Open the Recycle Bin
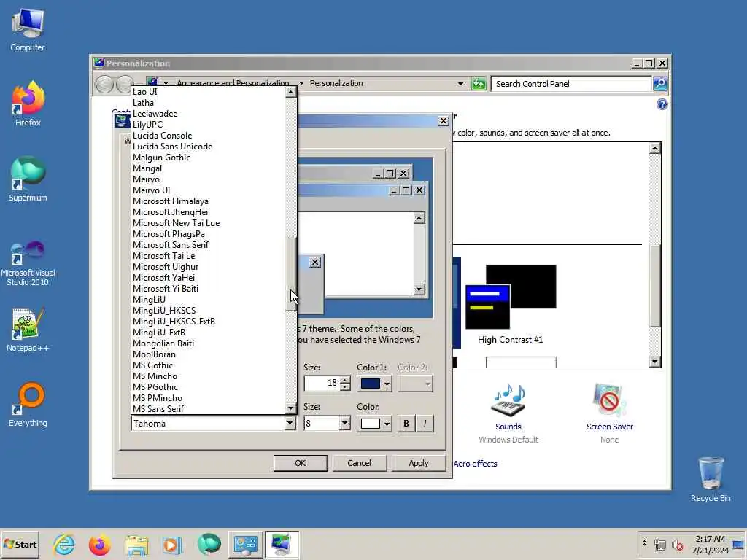The image size is (747, 560). [711, 480]
